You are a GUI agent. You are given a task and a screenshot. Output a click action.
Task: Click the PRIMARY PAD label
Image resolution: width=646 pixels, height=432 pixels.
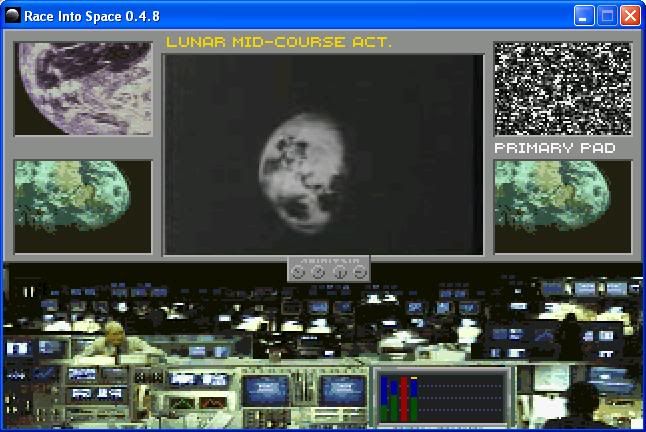click(555, 148)
